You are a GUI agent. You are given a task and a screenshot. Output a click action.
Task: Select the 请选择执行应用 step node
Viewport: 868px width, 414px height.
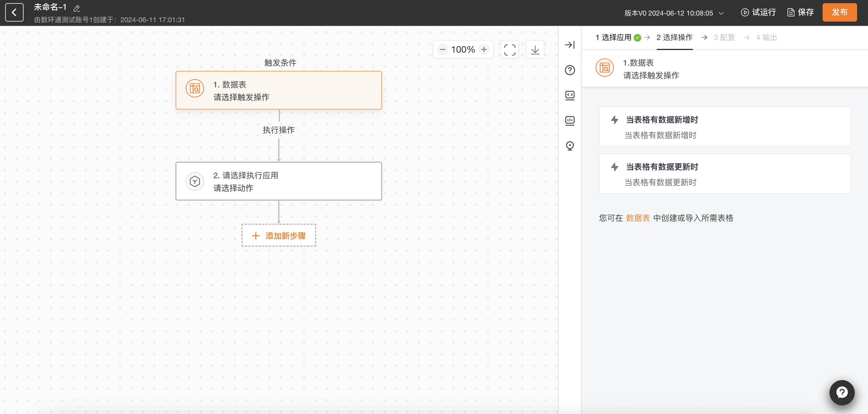point(279,181)
